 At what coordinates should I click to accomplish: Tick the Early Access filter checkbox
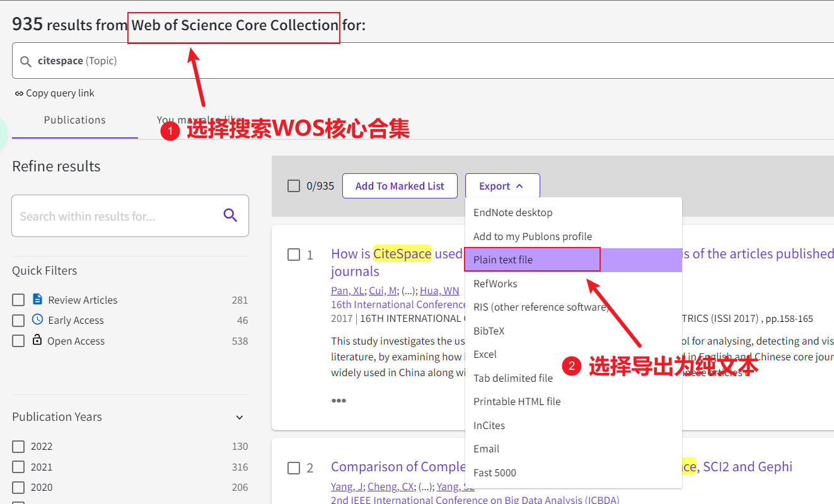click(18, 320)
